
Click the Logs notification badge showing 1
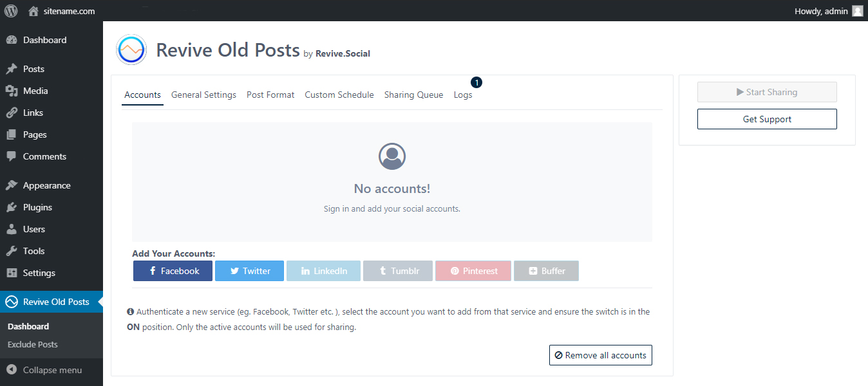pyautogui.click(x=476, y=82)
